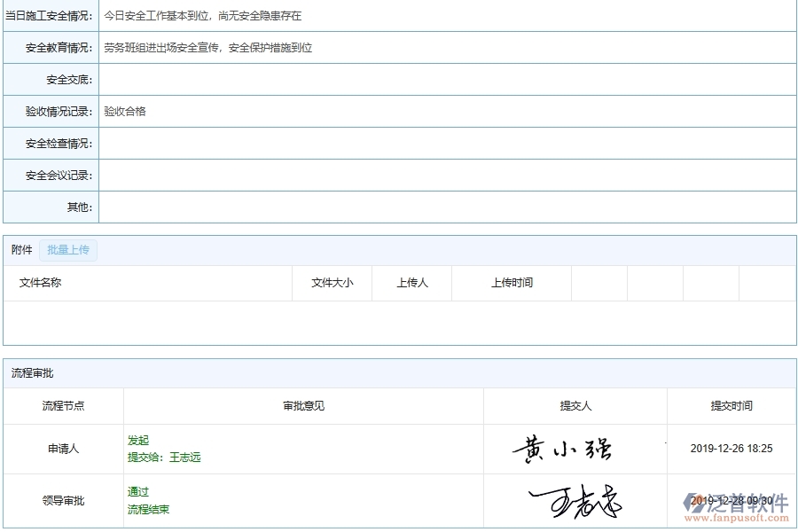The image size is (798, 532).
Task: Click the 批量上传 batch upload button
Action: pyautogui.click(x=68, y=249)
